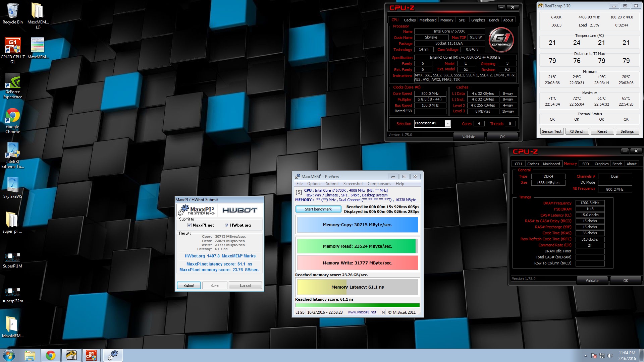644x362 pixels.
Task: Open Bench tab in top CPU-Z window
Action: 494,20
